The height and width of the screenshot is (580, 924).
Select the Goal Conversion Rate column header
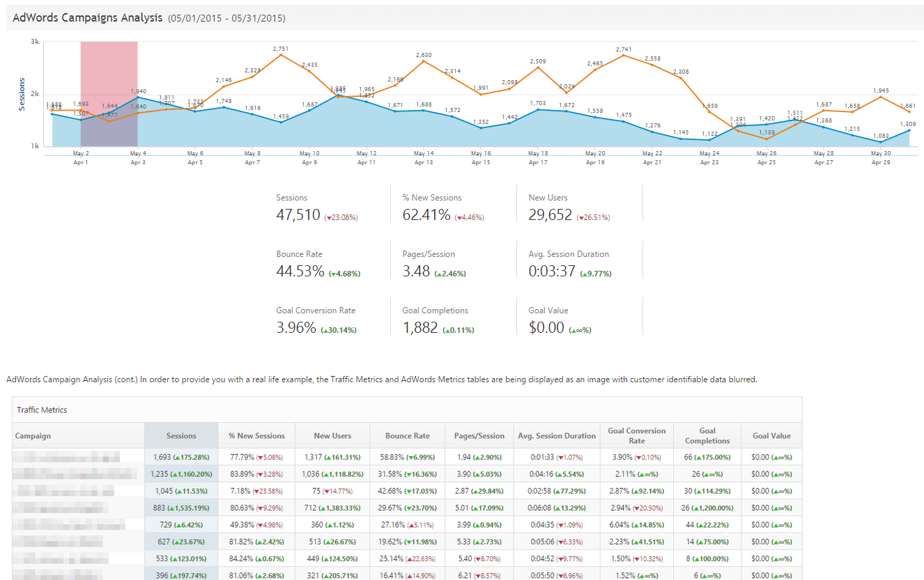(x=636, y=436)
